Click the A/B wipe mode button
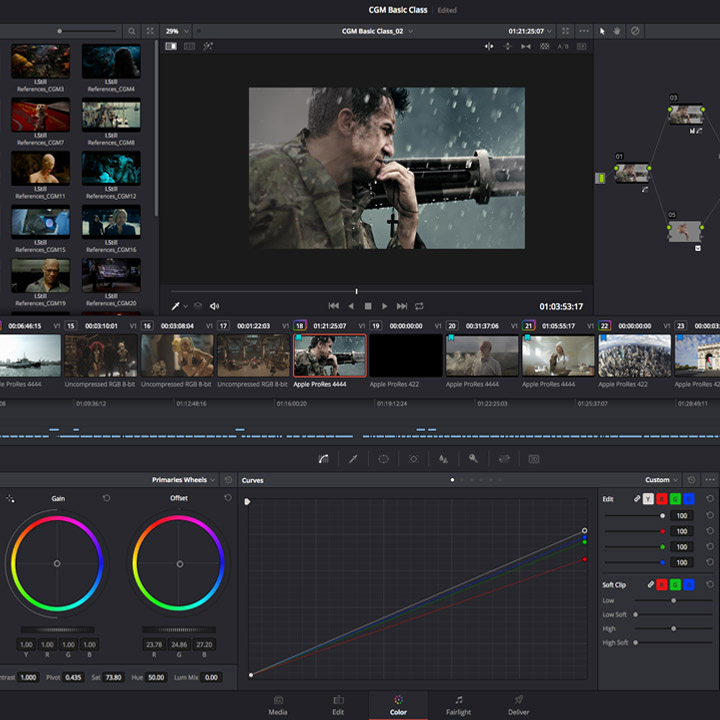 [563, 46]
